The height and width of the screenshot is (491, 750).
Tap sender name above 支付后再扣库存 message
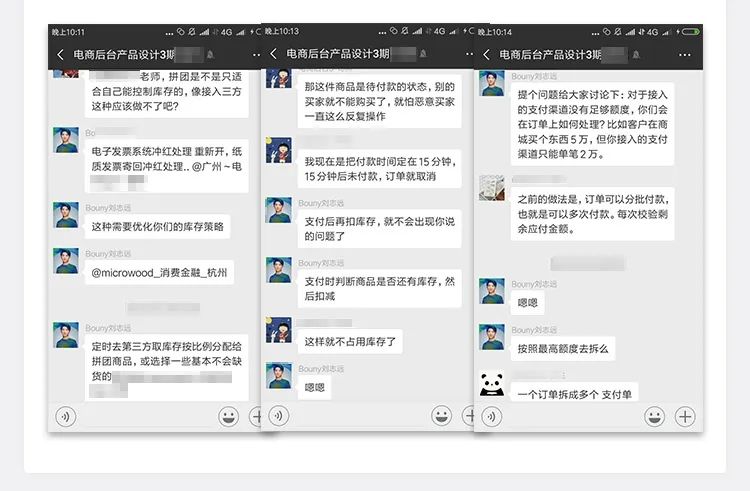tap(321, 203)
